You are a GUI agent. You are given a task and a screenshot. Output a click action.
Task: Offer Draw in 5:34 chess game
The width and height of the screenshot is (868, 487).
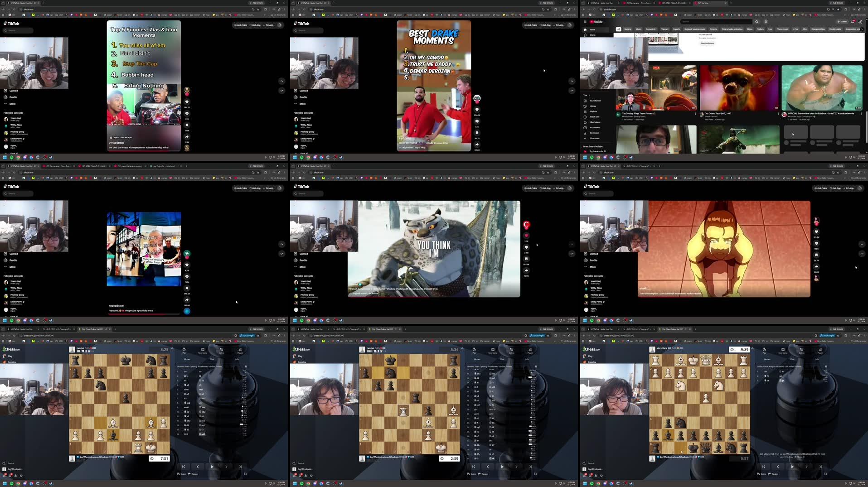click(x=472, y=474)
